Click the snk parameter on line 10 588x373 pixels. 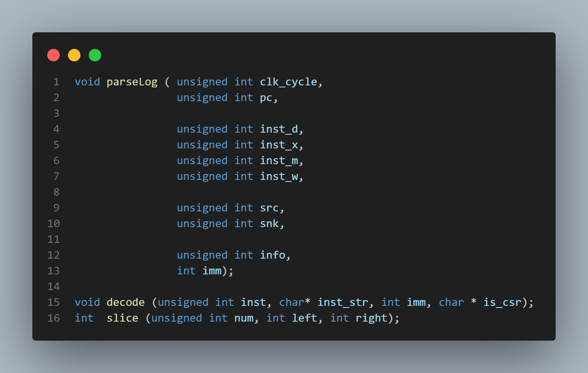[270, 224]
